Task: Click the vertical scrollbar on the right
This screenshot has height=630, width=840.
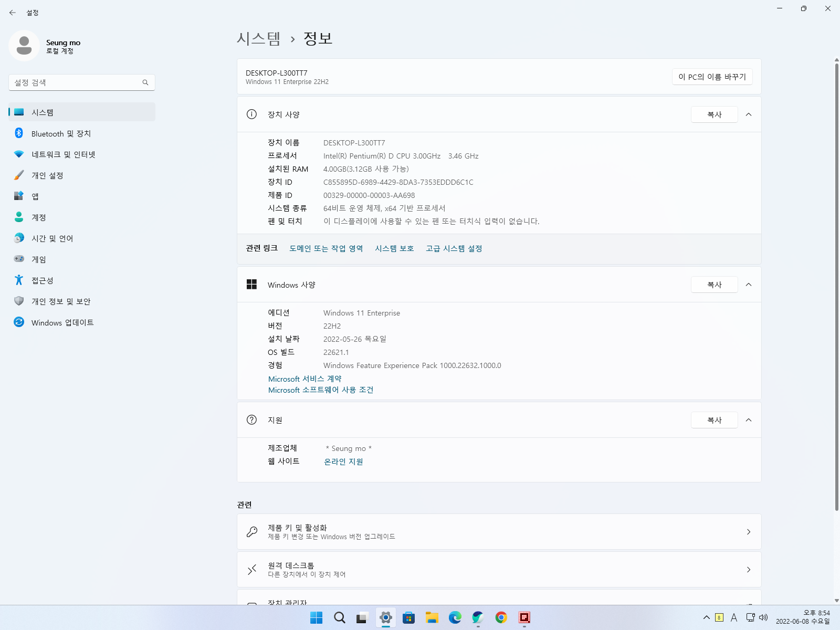Action: click(837, 286)
